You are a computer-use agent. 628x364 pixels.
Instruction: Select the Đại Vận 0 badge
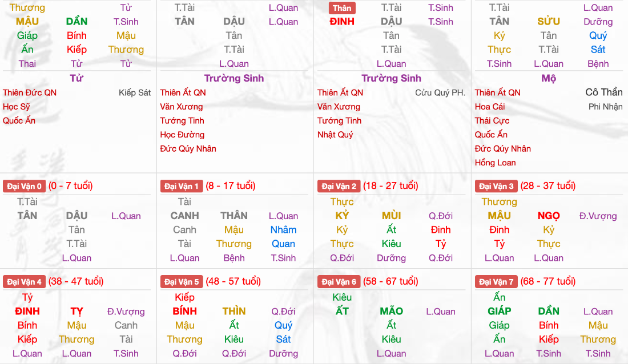click(x=24, y=186)
